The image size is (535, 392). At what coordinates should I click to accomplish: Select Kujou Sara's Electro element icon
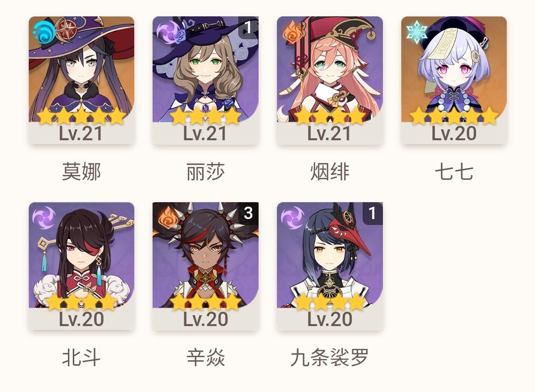pos(292,218)
